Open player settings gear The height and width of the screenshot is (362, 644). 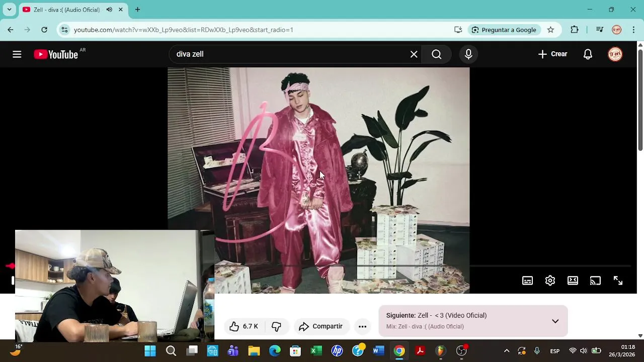tap(550, 281)
